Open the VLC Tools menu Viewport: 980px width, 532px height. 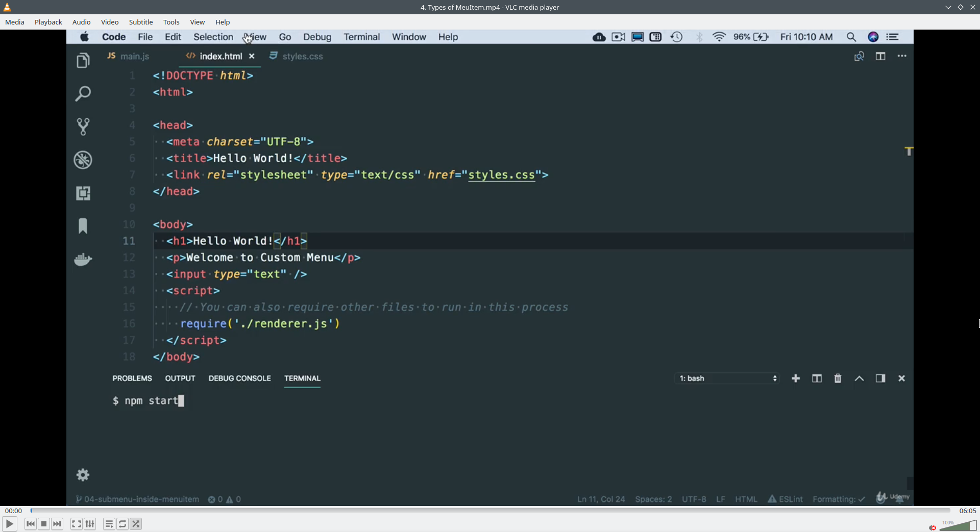pyautogui.click(x=171, y=22)
